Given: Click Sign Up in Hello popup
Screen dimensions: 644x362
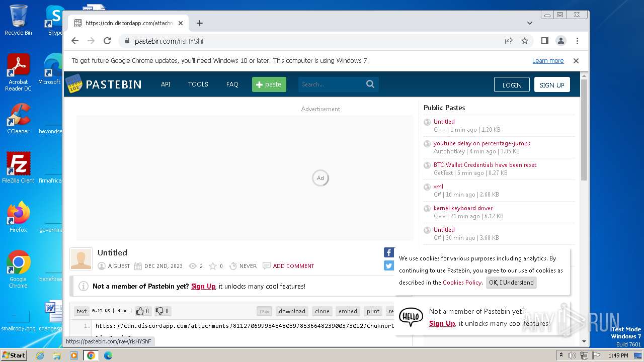Looking at the screenshot, I should pos(442,324).
